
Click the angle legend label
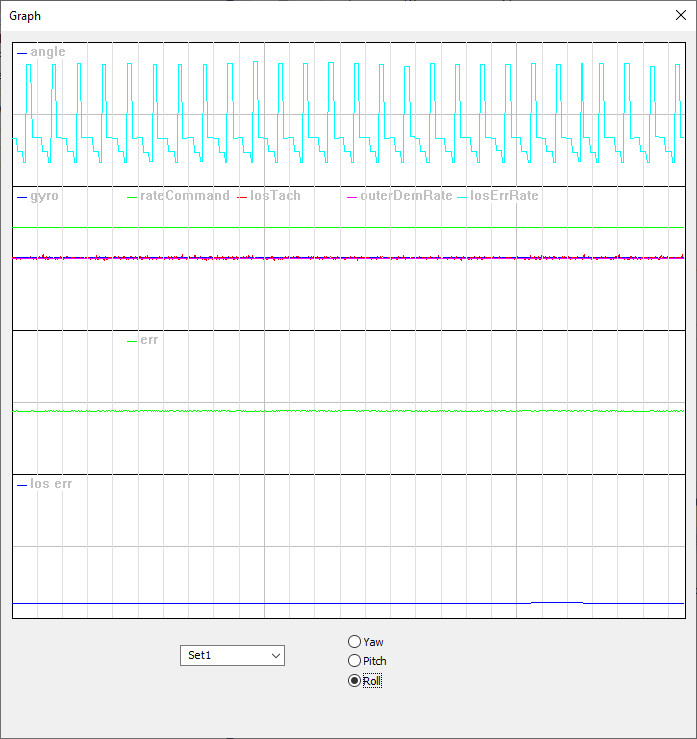[x=47, y=52]
